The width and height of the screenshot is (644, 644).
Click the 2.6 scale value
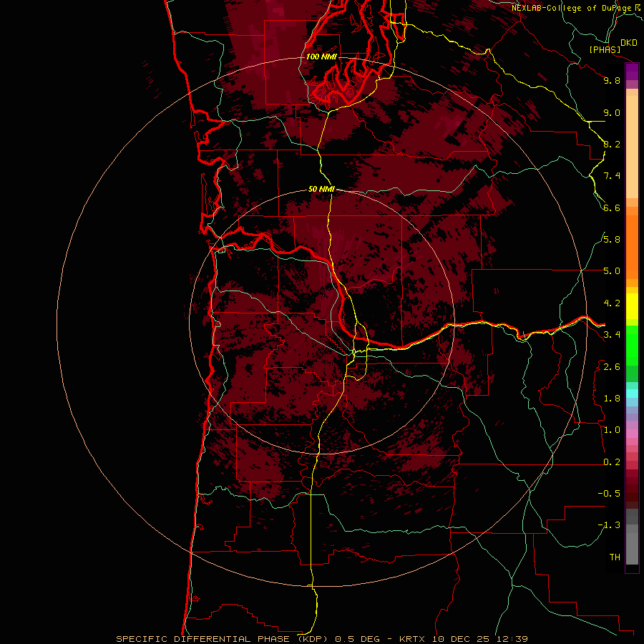[x=612, y=367]
